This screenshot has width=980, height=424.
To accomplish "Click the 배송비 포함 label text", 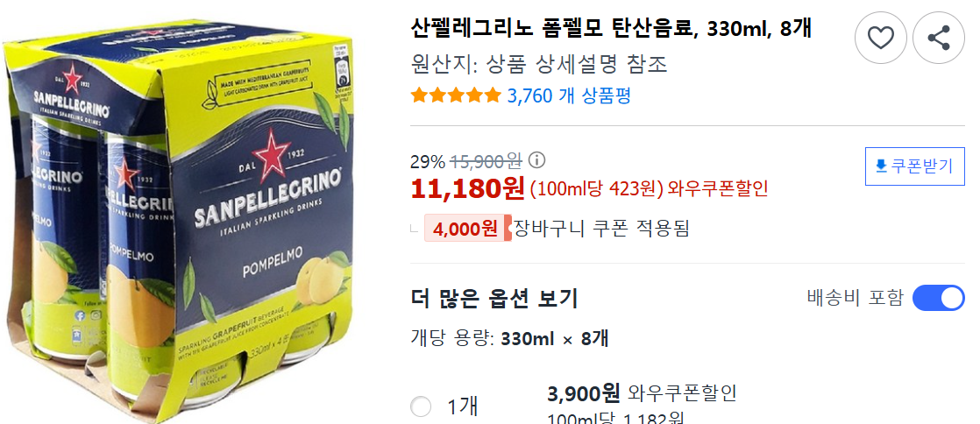I will tap(855, 298).
